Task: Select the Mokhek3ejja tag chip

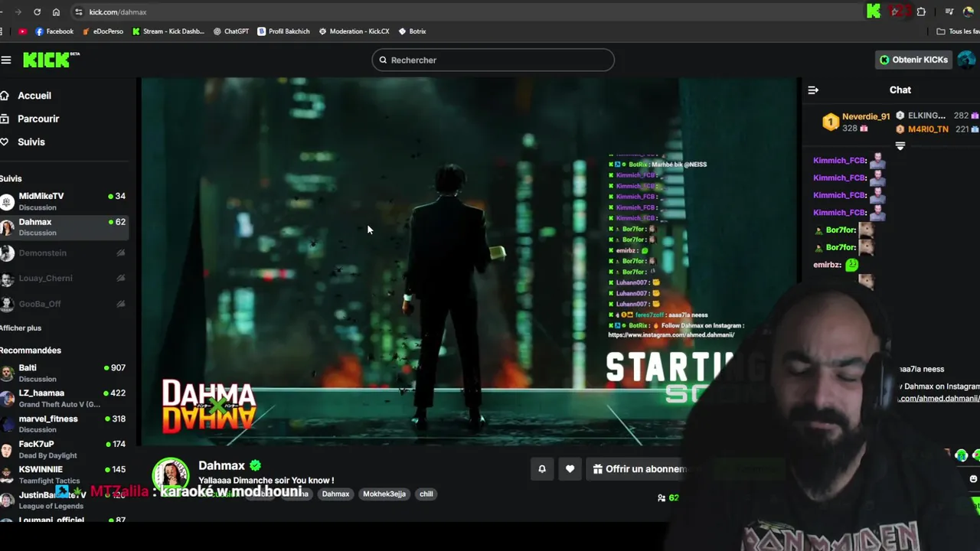Action: [x=384, y=494]
